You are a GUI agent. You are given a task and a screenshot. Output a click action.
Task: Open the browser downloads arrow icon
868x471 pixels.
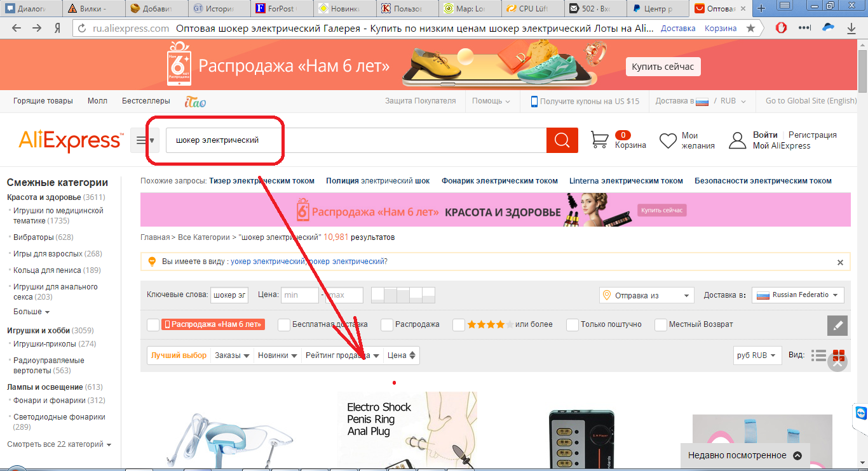(x=851, y=29)
